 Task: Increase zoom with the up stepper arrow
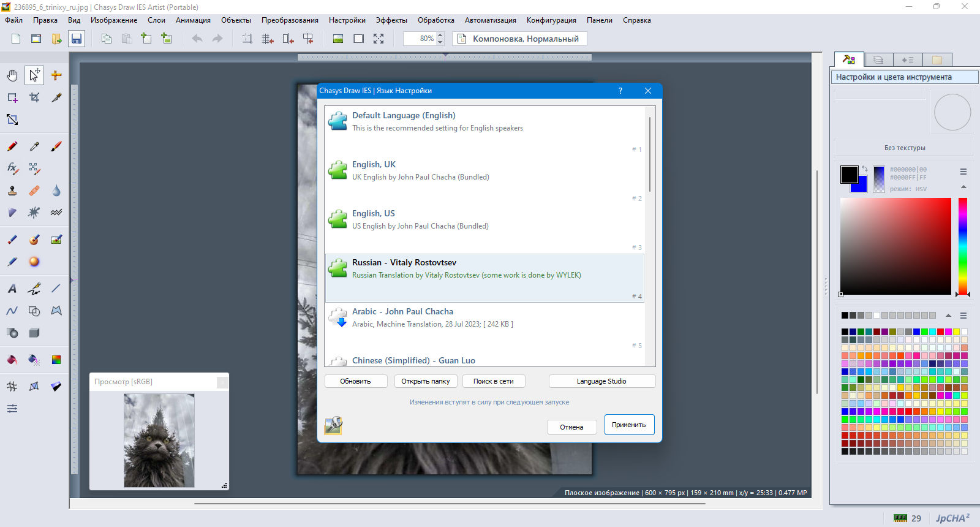440,35
